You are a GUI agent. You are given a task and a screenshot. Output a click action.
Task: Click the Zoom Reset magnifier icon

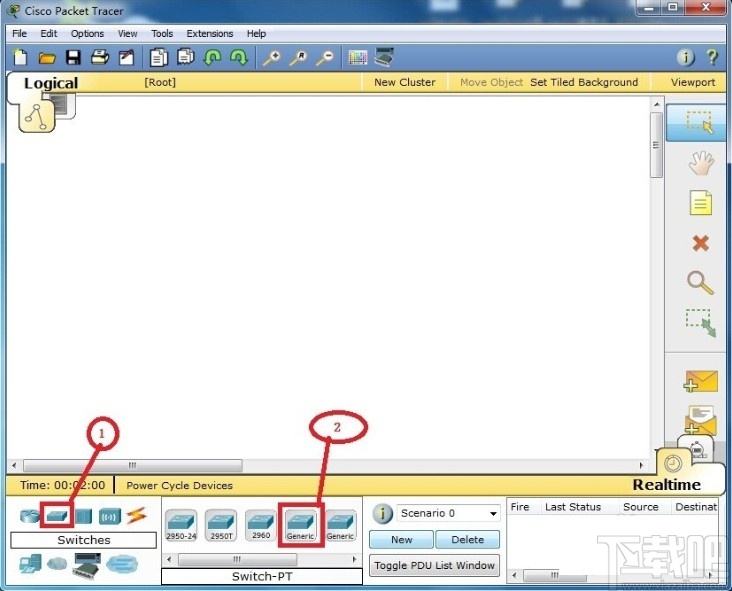298,58
